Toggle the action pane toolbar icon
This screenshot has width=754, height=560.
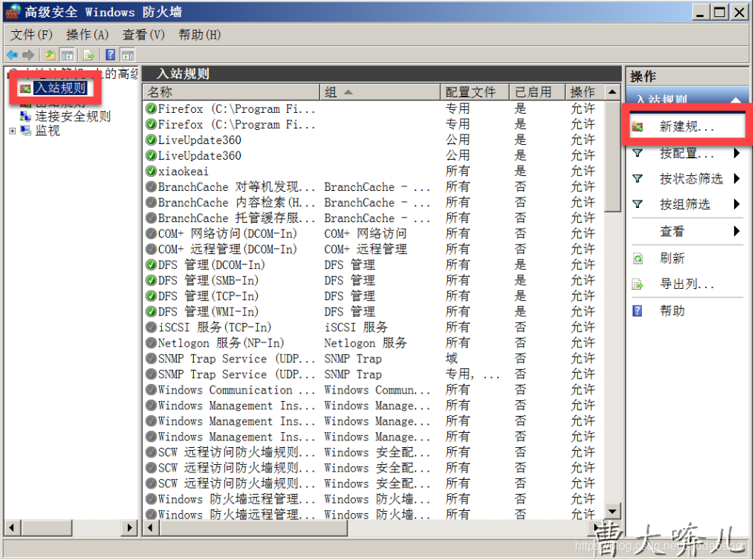(x=128, y=55)
